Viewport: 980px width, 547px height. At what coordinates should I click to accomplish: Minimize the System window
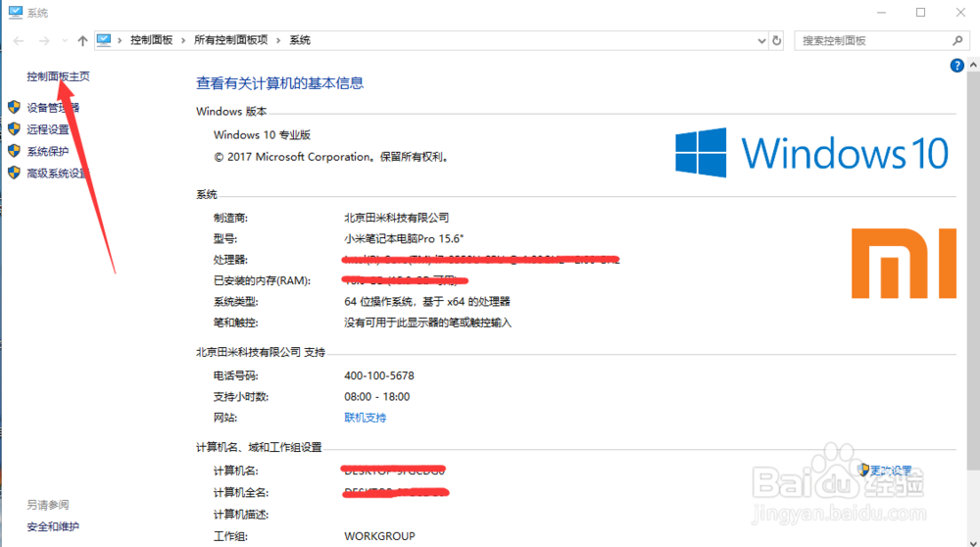(881, 13)
